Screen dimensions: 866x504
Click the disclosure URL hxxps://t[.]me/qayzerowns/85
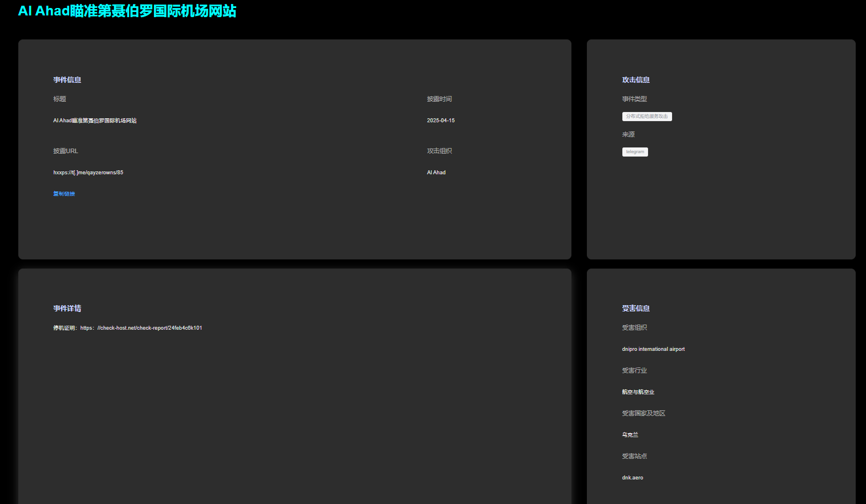88,173
